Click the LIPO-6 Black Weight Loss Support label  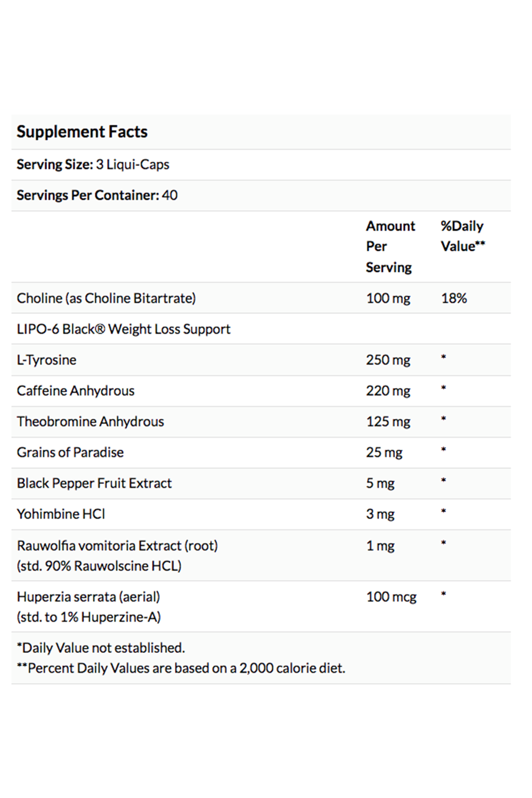[x=124, y=329]
